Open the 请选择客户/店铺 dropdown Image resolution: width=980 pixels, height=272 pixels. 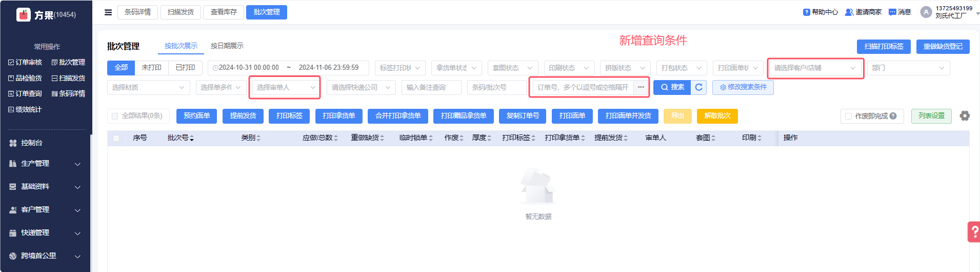pos(815,68)
